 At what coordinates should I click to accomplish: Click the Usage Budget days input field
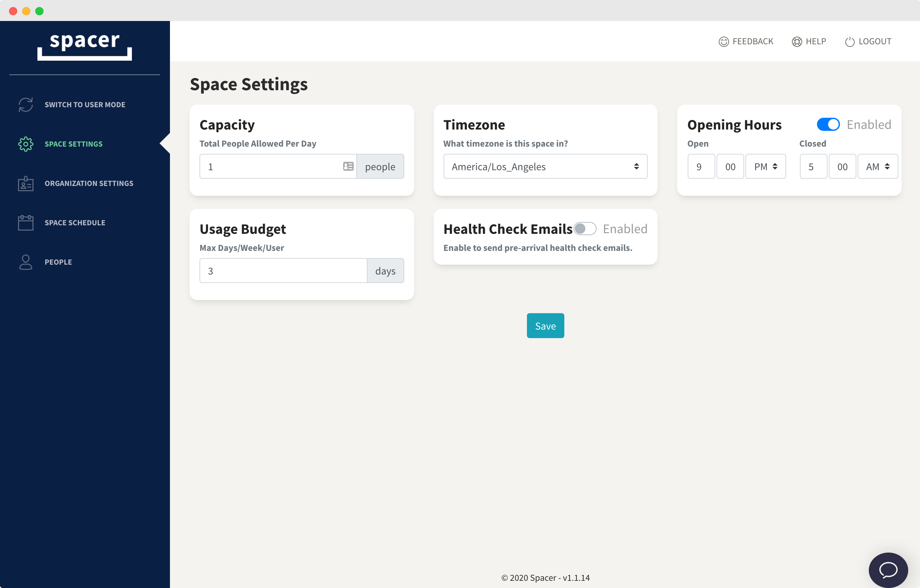point(283,270)
